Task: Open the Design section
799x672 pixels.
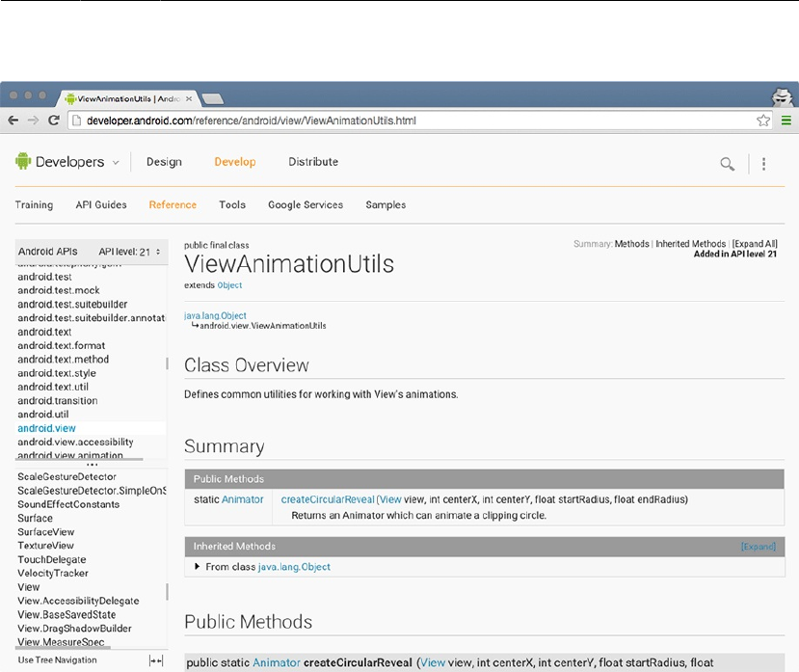Action: coord(164,162)
